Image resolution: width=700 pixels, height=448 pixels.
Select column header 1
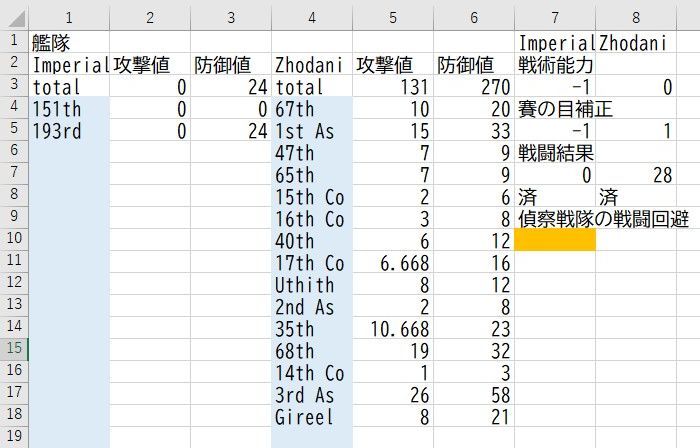[69, 18]
